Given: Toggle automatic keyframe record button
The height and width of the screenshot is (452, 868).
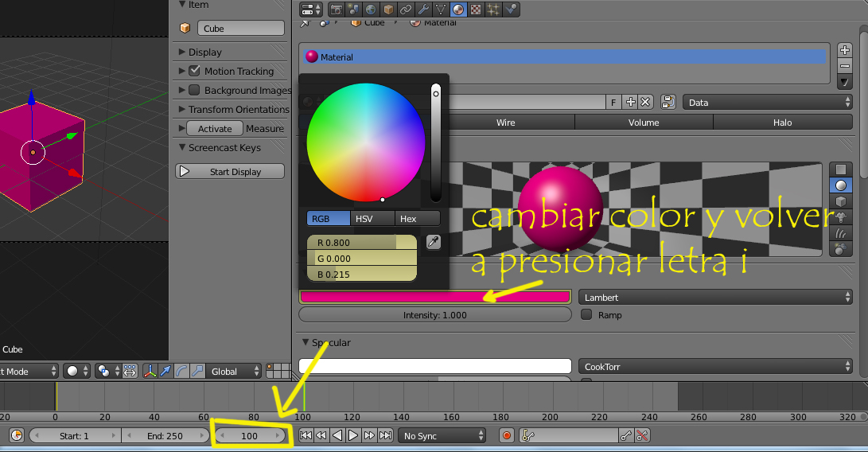Looking at the screenshot, I should coord(506,436).
